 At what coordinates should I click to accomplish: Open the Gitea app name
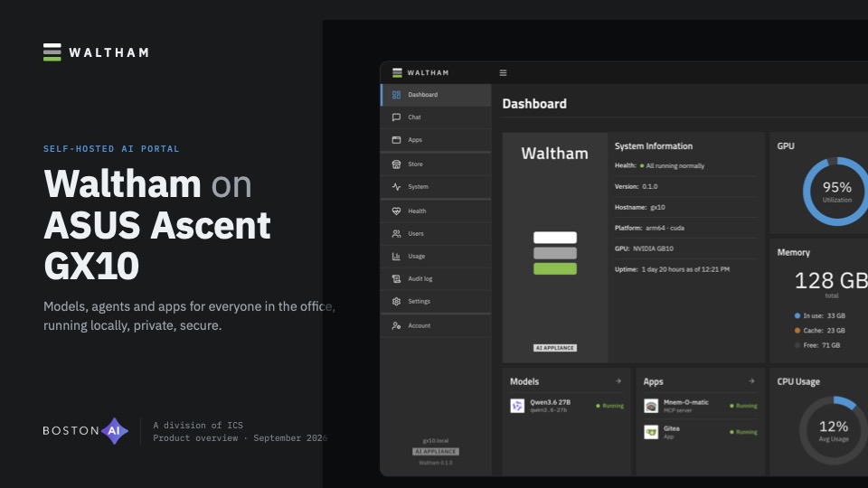(x=672, y=428)
